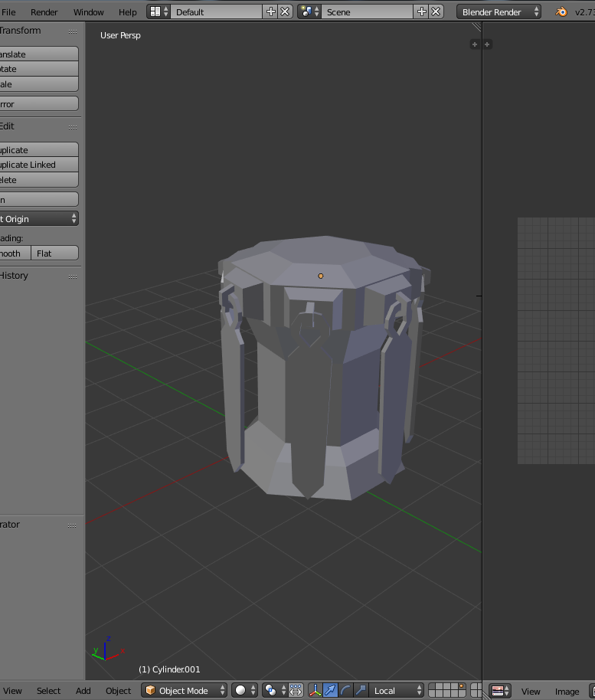Set shading to Smooth
Viewport: 595px width, 700px height.
(15, 254)
